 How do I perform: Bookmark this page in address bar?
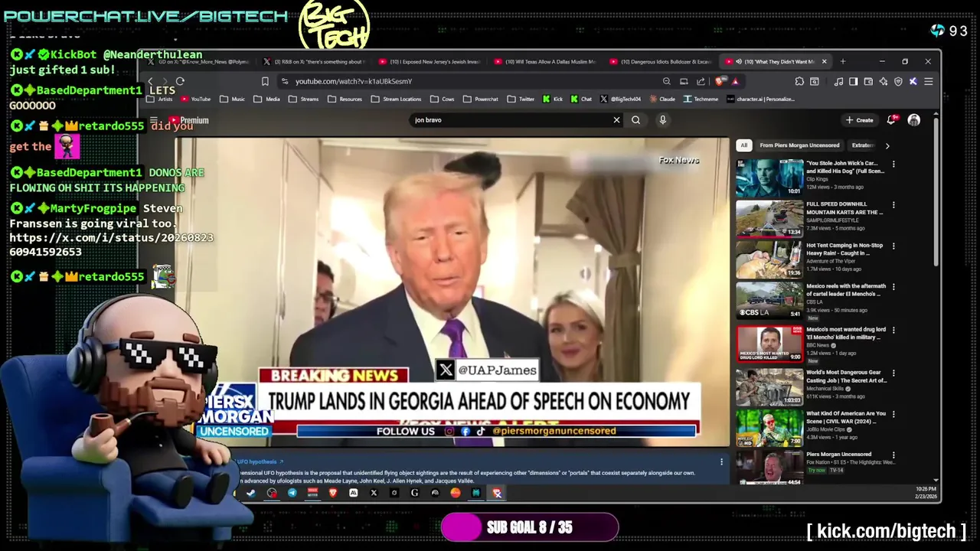pos(265,81)
